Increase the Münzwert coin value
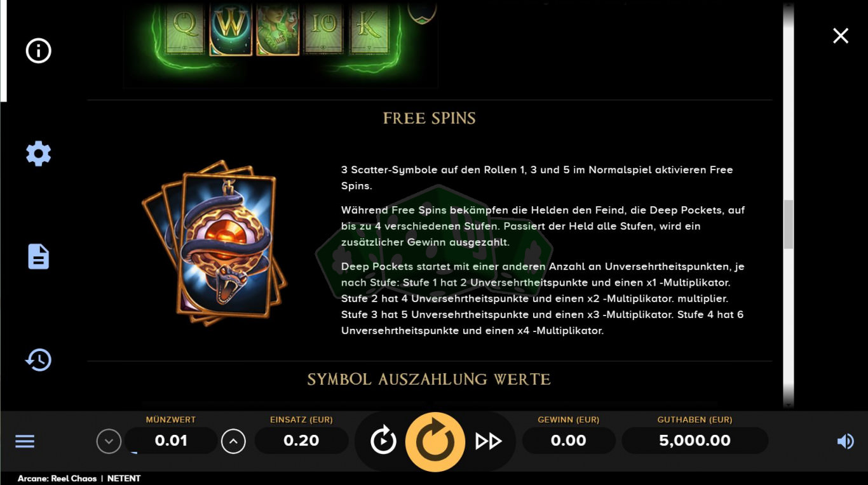The height and width of the screenshot is (485, 868). pyautogui.click(x=233, y=441)
